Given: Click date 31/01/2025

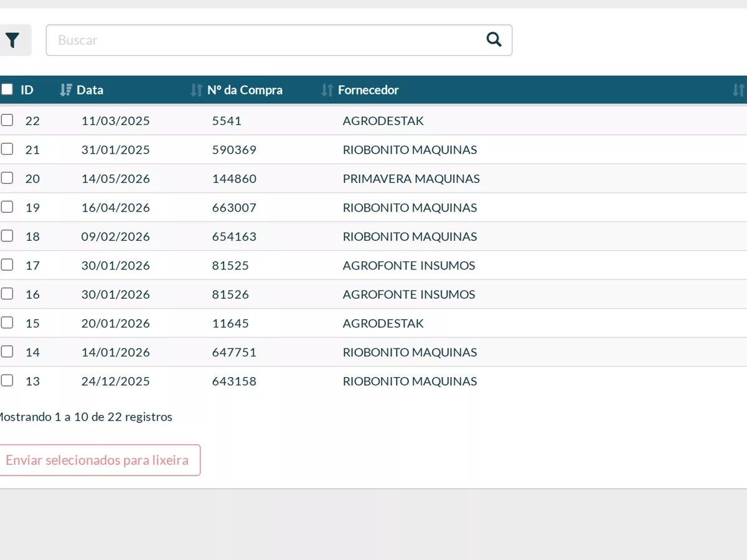Looking at the screenshot, I should [x=116, y=150].
